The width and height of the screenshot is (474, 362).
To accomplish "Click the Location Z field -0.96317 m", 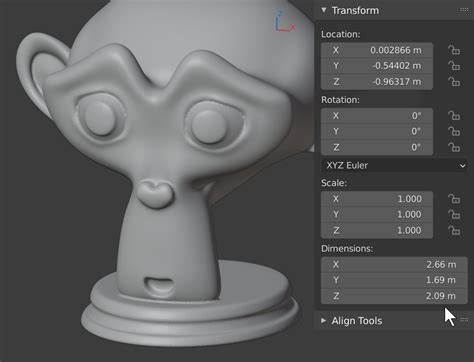I will [377, 82].
